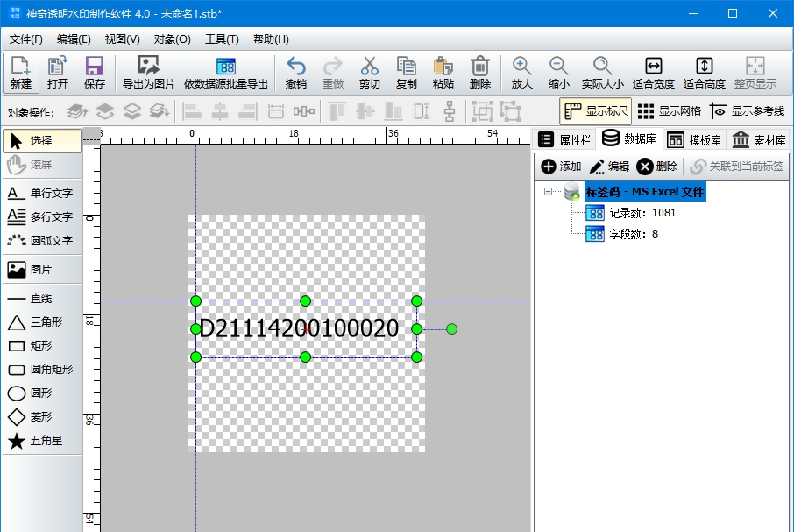Toggle Show Guides (显示参考线)

(x=748, y=111)
